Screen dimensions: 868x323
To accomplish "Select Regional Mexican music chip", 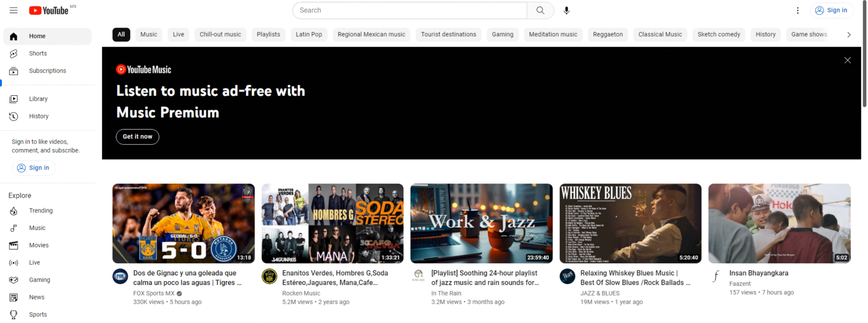I will click(x=371, y=34).
